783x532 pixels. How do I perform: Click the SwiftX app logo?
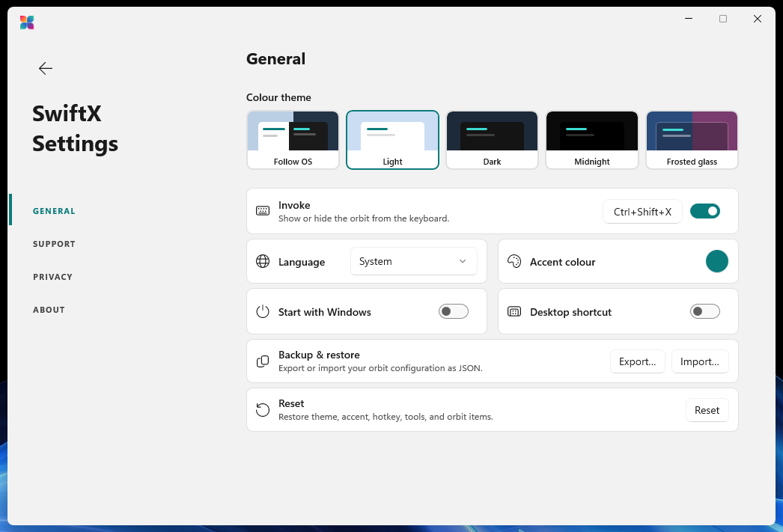pyautogui.click(x=27, y=22)
